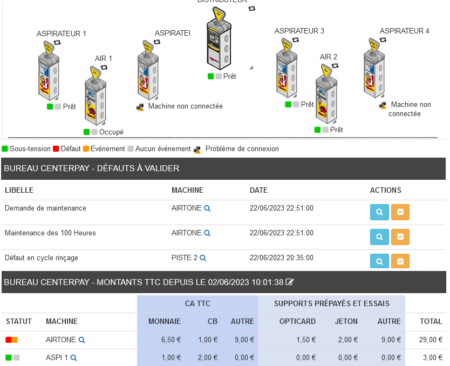Select the ASPIRATEUR 1 machine icon
The width and height of the screenshot is (450, 366).
click(49, 71)
